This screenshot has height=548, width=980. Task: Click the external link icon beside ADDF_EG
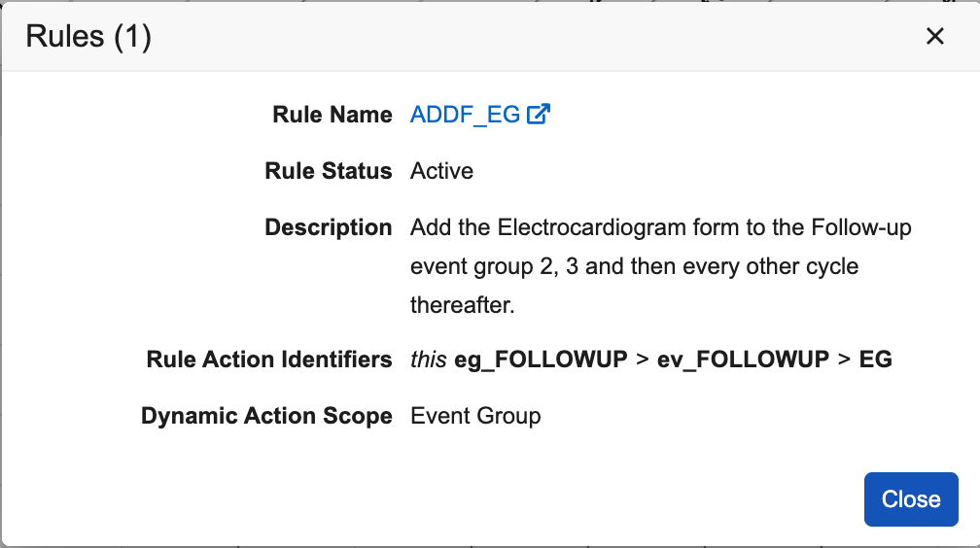539,115
